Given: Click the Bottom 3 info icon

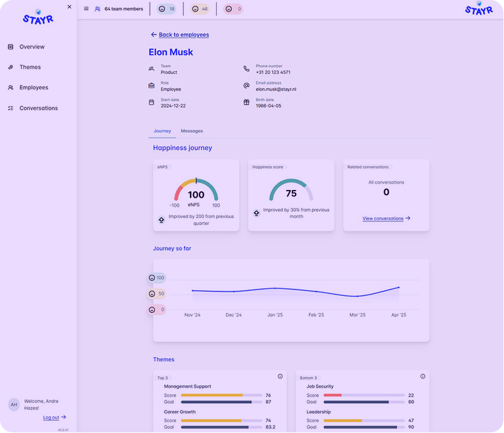Looking at the screenshot, I should (x=422, y=376).
